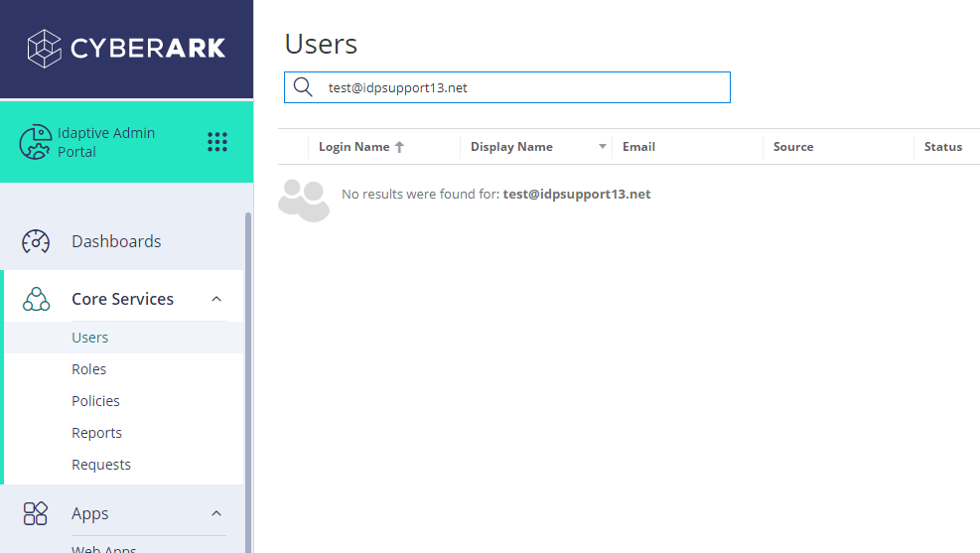Click the Idaptive Admin Portal icon

pos(36,142)
